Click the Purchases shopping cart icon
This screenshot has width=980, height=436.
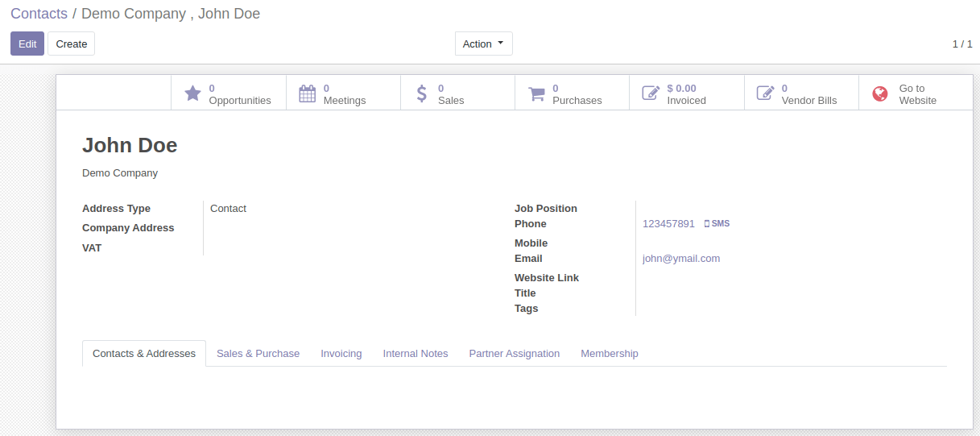pyautogui.click(x=536, y=93)
